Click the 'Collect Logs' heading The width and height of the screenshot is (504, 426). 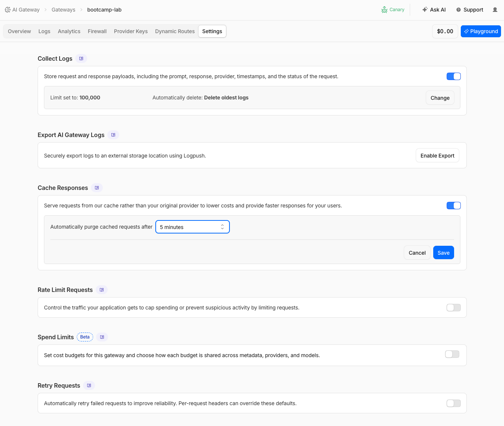55,58
